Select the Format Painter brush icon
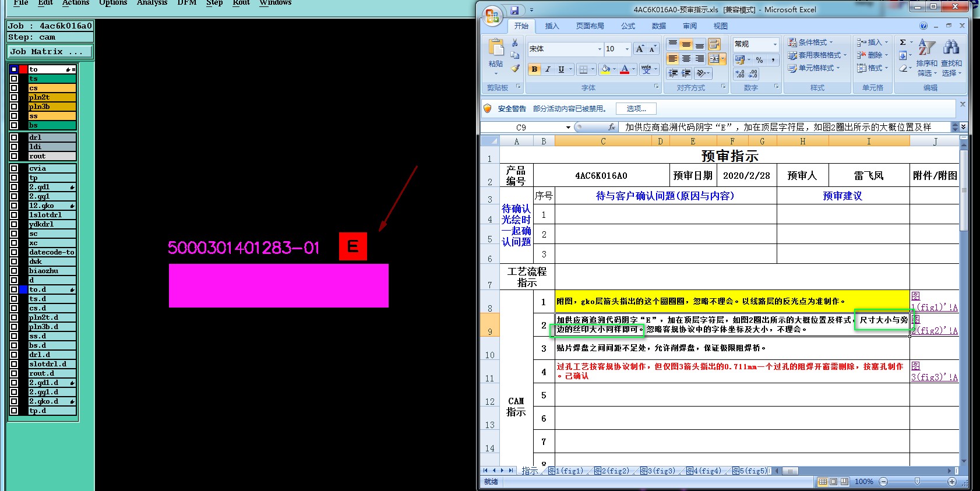Image resolution: width=980 pixels, height=491 pixels. pyautogui.click(x=515, y=69)
